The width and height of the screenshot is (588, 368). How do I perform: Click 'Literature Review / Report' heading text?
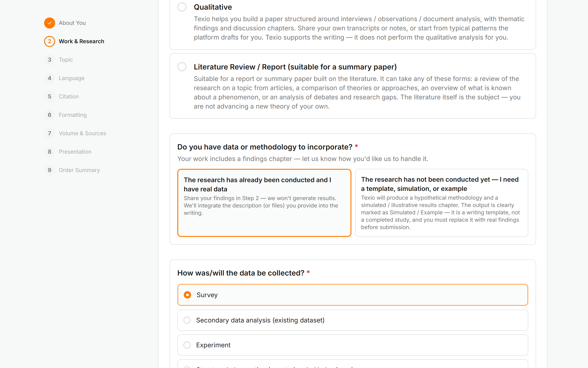click(x=295, y=67)
